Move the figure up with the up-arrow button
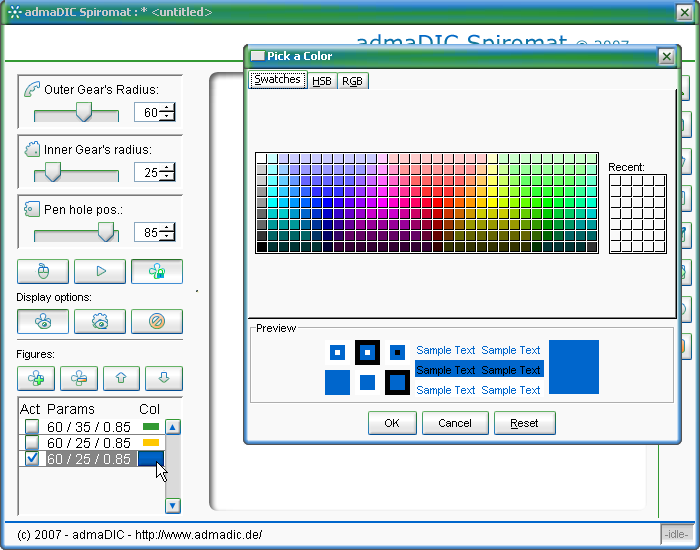This screenshot has height=550, width=700. (x=121, y=378)
